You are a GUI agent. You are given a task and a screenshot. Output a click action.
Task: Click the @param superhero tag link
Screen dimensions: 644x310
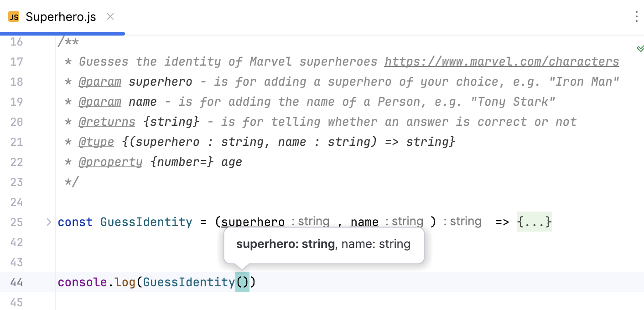pyautogui.click(x=100, y=82)
